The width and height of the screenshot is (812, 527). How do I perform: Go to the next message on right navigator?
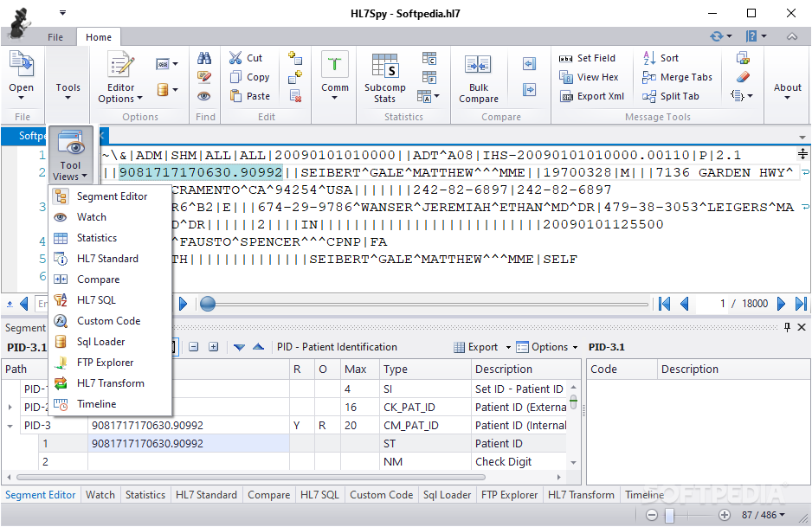coord(781,304)
